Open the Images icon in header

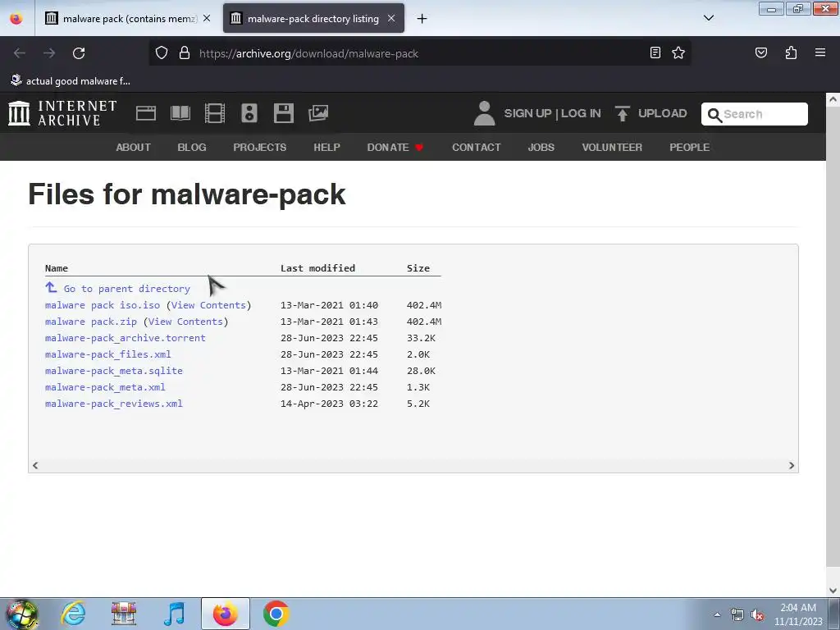coord(318,113)
